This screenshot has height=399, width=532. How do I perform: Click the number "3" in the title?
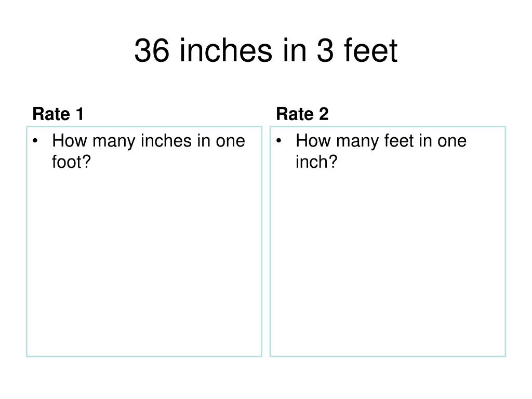(325, 50)
